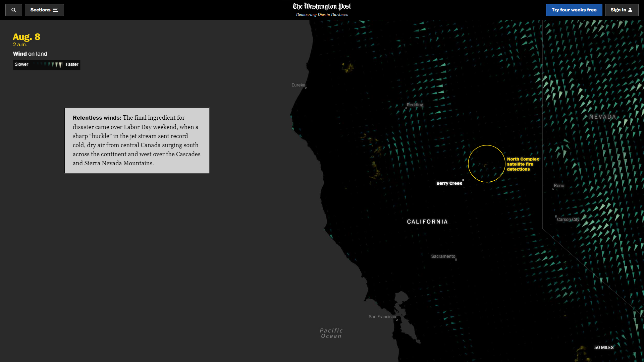Click the NEVADA state label
Screen dimensions: 644x362
coord(602,117)
